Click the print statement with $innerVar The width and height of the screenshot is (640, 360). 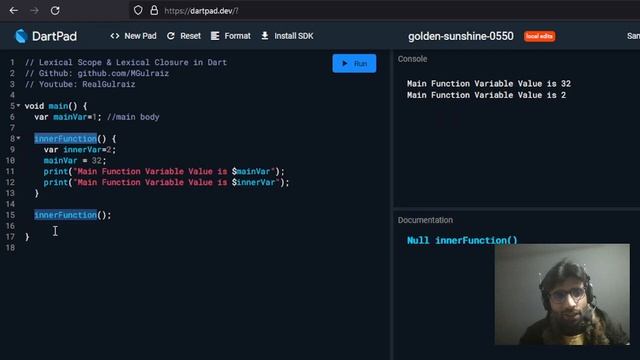point(167,182)
